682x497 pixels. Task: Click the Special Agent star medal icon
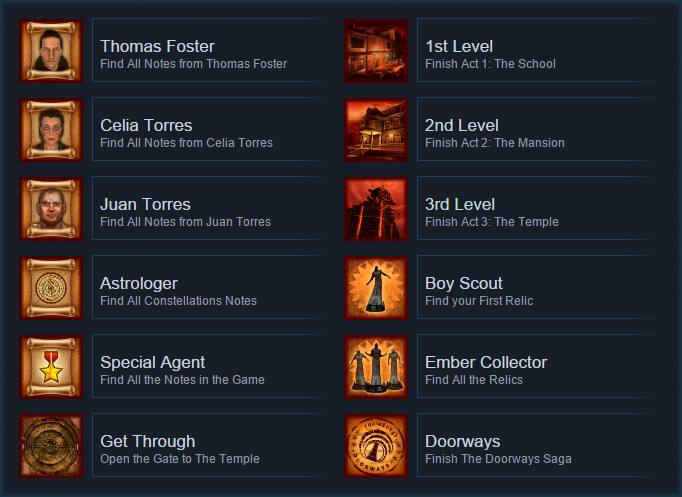tap(51, 367)
